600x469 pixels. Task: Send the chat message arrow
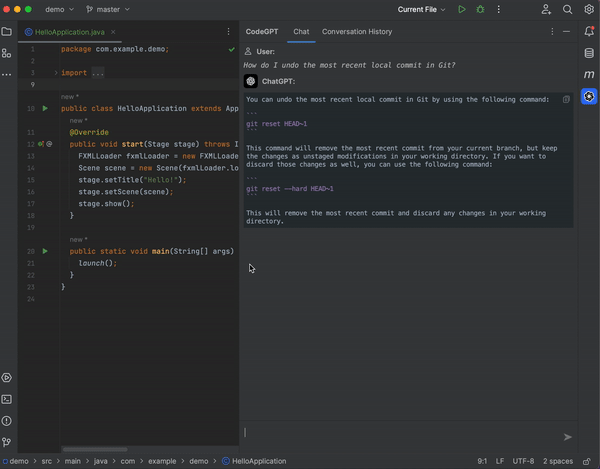[x=567, y=437]
